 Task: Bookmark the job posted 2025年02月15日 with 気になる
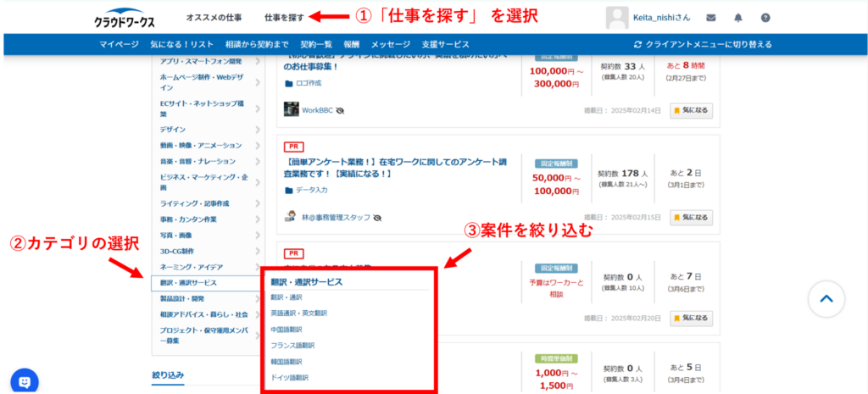(x=692, y=218)
